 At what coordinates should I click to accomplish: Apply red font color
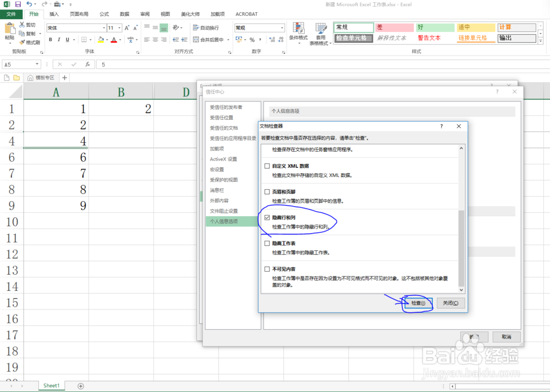click(x=114, y=40)
